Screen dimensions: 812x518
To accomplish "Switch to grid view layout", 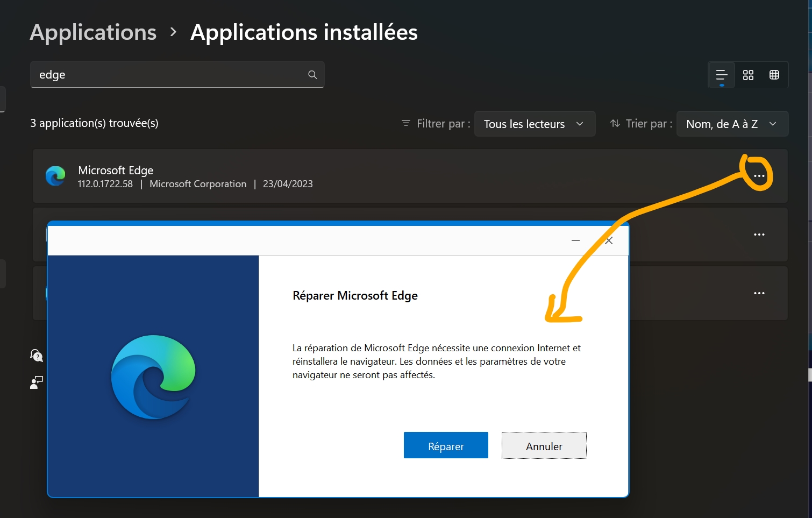I will (x=748, y=75).
